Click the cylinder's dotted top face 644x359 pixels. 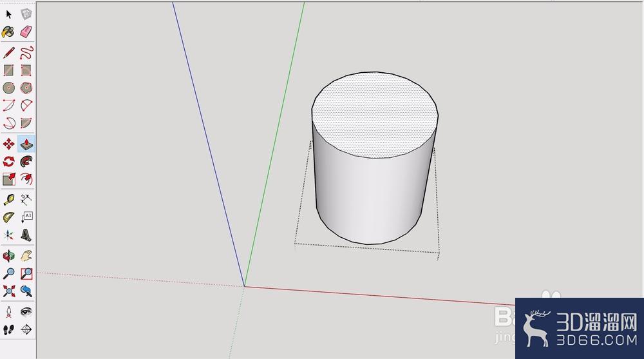click(x=375, y=115)
